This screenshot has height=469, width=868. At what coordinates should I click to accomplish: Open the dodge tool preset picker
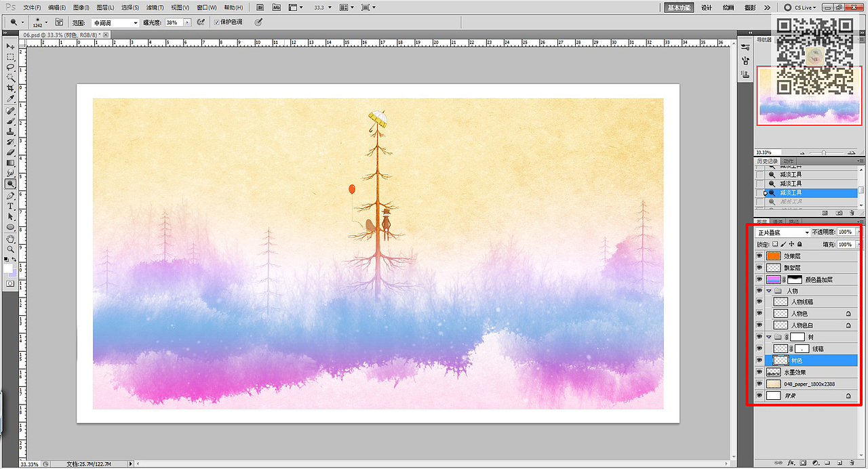click(16, 22)
